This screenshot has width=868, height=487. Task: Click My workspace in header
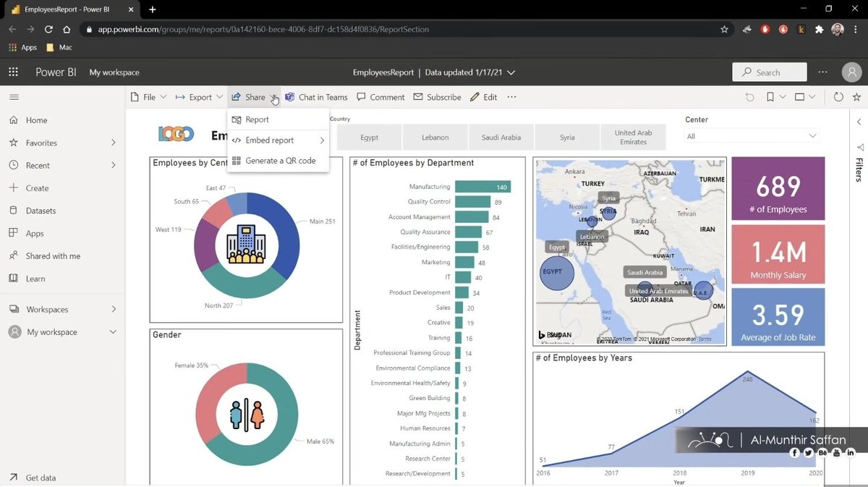114,72
